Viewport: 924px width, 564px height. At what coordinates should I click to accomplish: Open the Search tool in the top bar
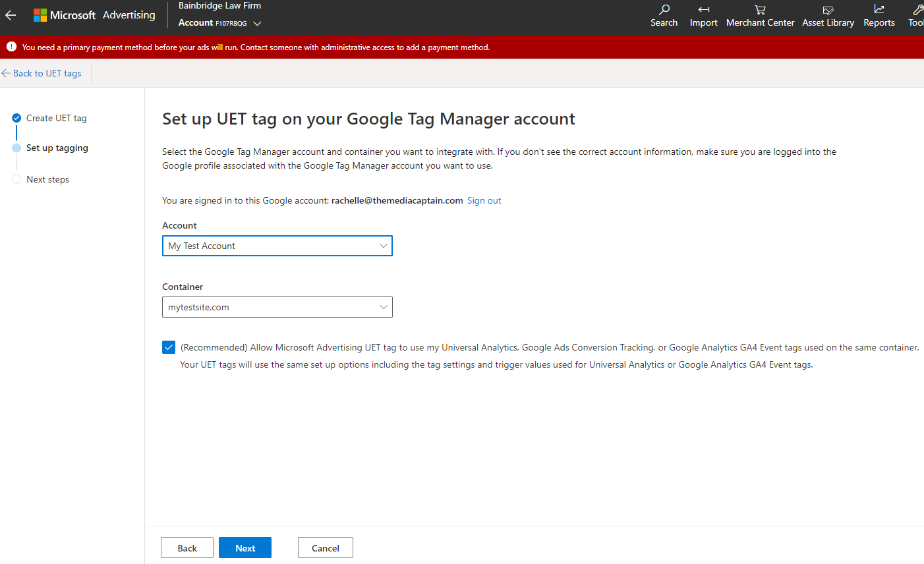tap(664, 16)
